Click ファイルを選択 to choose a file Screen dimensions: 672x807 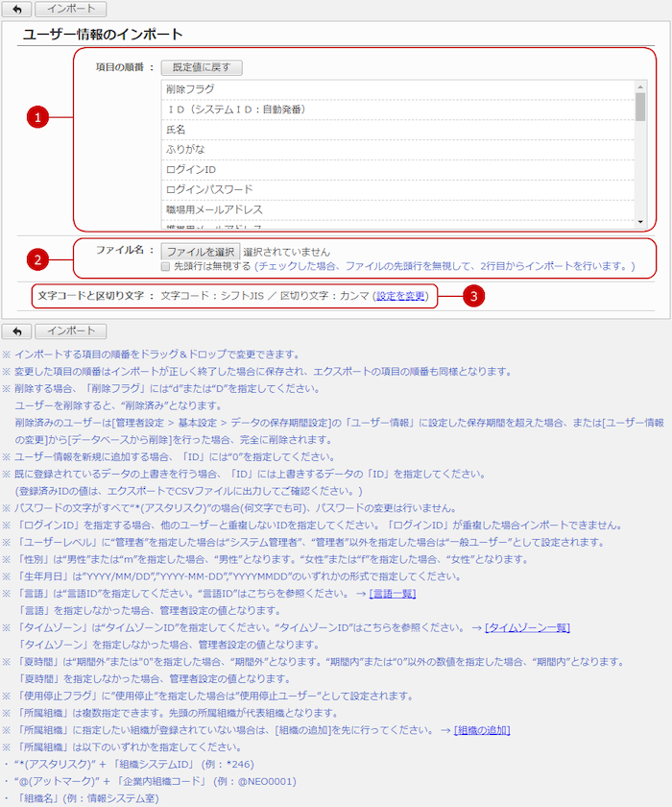(x=199, y=250)
